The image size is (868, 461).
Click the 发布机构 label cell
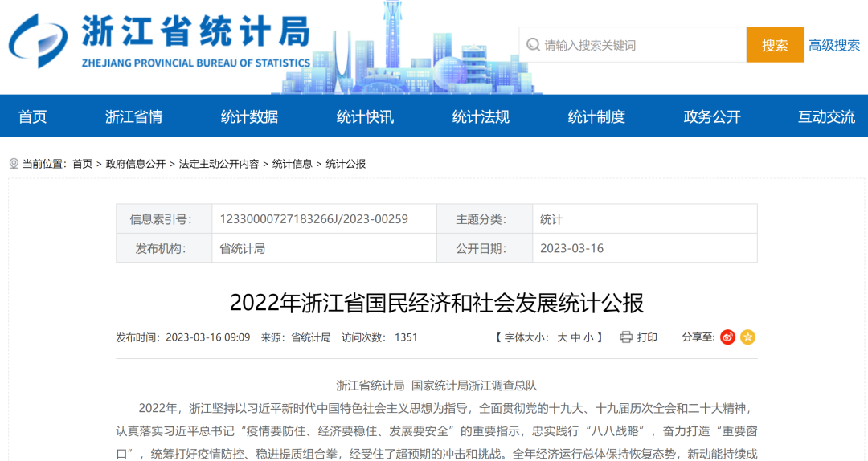coord(164,248)
